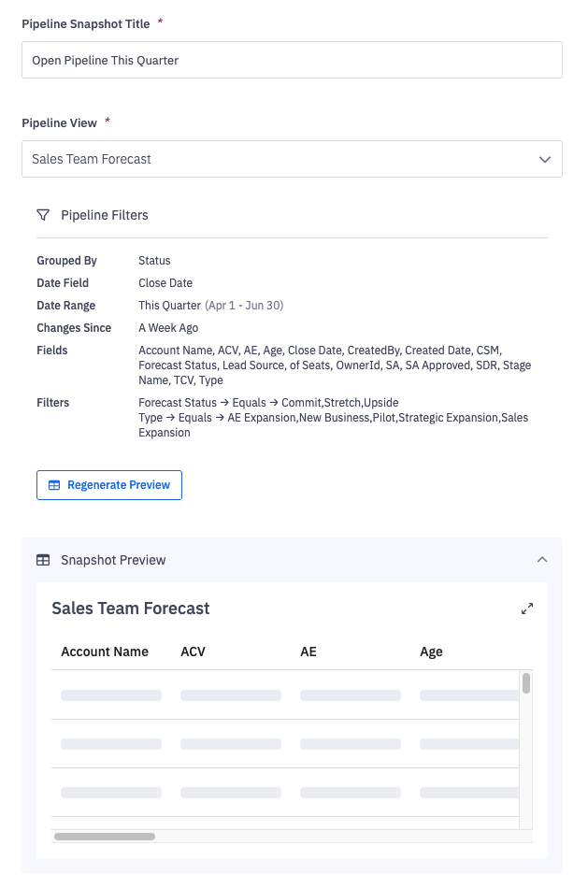The image size is (588, 888).
Task: Click the Snapshot Preview table icon
Action: [x=43, y=560]
